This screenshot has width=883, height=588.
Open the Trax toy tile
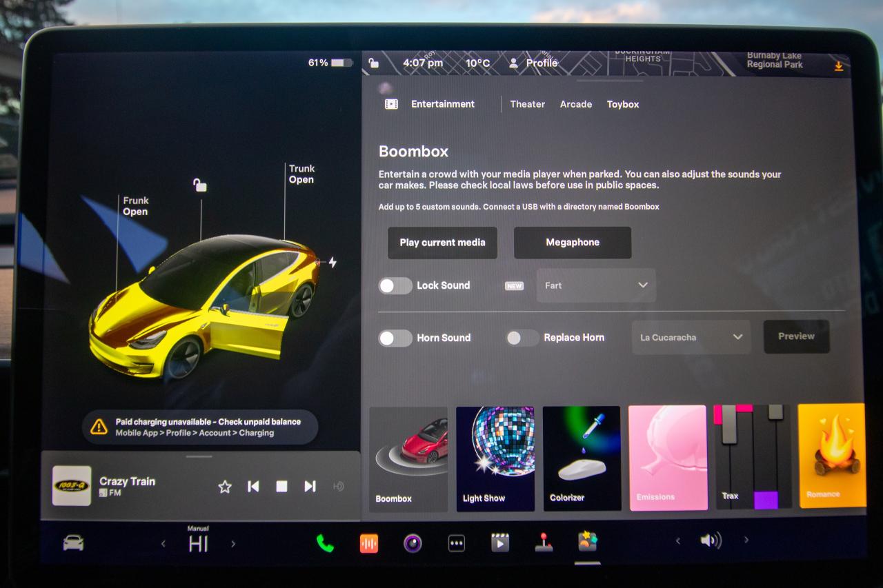pos(753,457)
